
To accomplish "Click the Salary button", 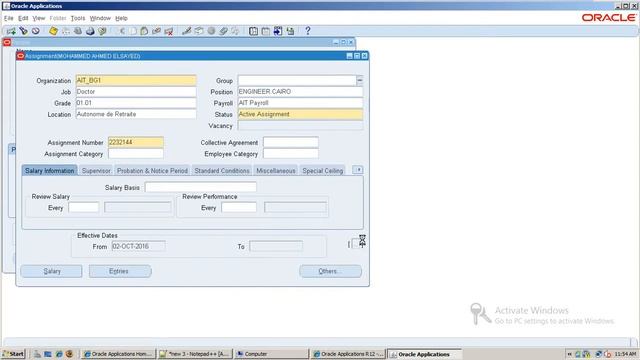I will click(51, 271).
